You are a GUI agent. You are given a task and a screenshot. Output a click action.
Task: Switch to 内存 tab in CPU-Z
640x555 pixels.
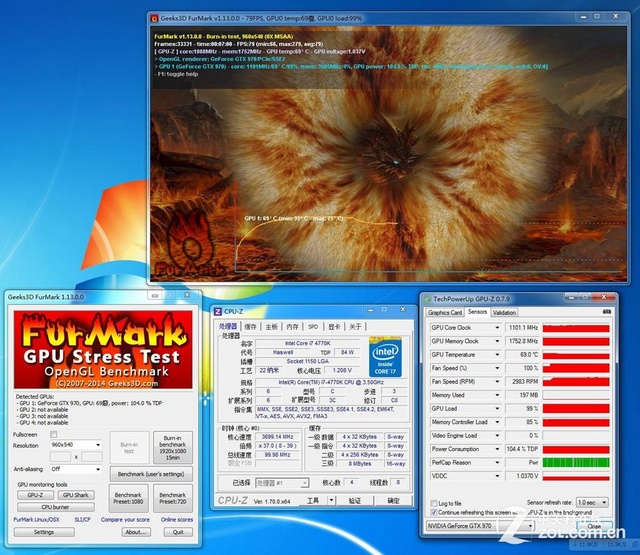click(x=292, y=327)
